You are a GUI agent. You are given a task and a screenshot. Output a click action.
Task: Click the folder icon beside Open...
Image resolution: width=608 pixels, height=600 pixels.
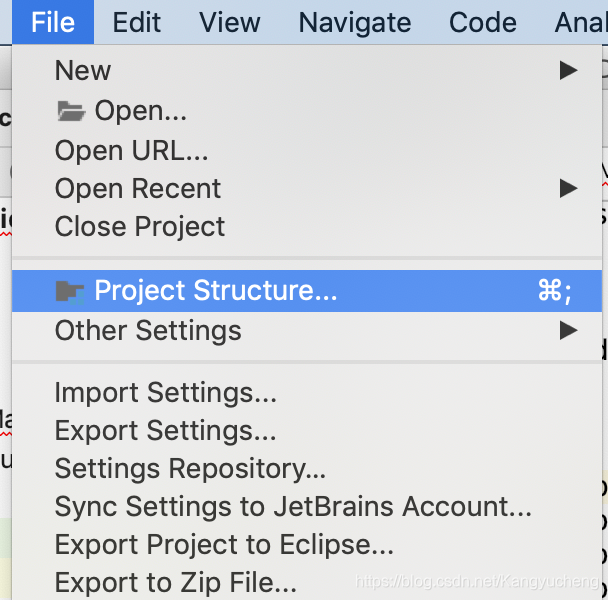coord(71,111)
